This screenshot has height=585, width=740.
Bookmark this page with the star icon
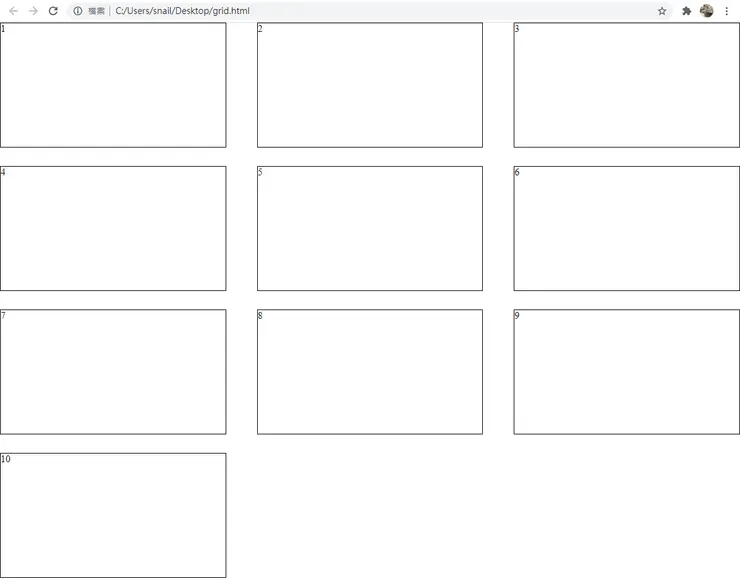(662, 11)
